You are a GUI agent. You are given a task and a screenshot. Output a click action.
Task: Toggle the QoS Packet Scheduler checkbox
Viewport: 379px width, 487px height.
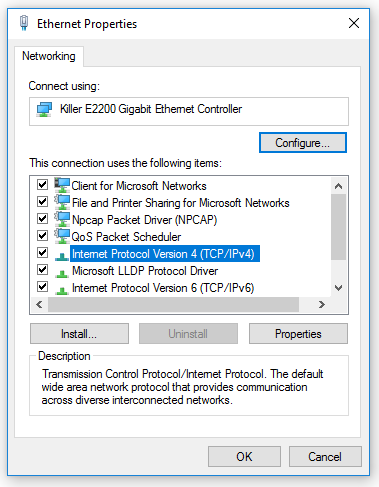(x=42, y=235)
